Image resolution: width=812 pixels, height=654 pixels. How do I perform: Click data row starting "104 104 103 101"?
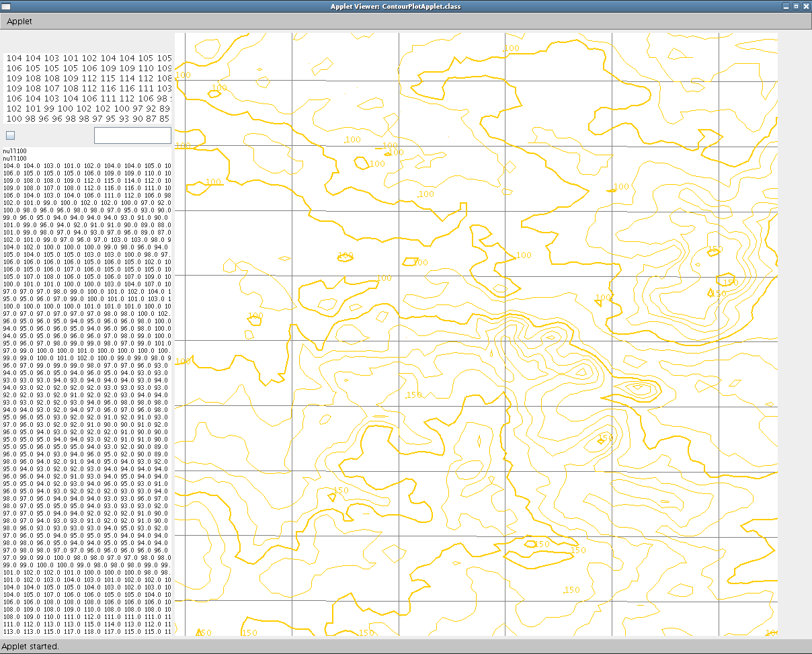87,58
